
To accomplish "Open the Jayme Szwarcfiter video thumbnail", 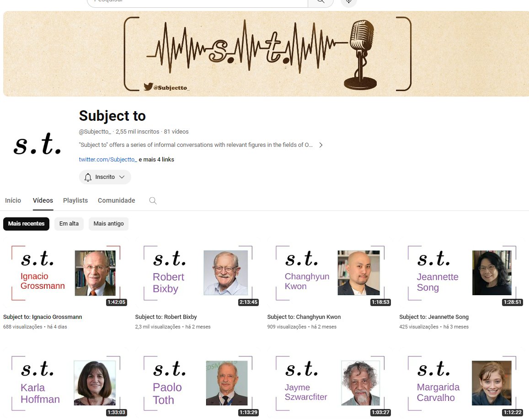I will point(330,383).
